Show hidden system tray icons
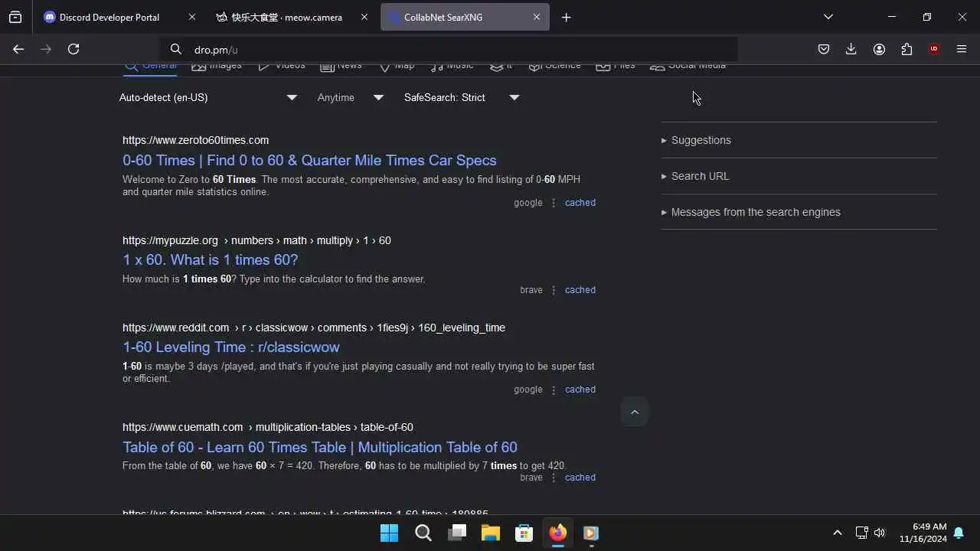The width and height of the screenshot is (980, 551). point(837,533)
